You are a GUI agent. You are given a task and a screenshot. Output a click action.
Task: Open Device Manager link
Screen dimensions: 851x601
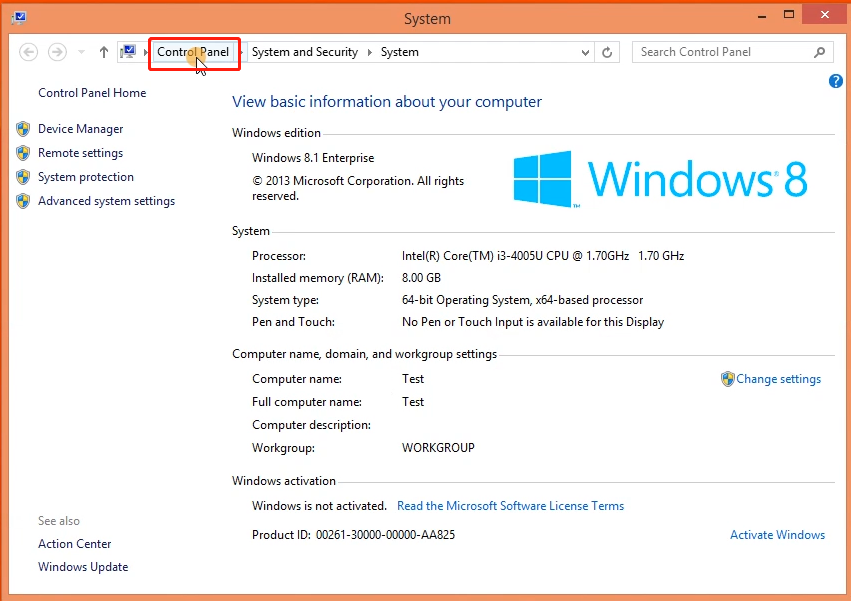coord(80,129)
